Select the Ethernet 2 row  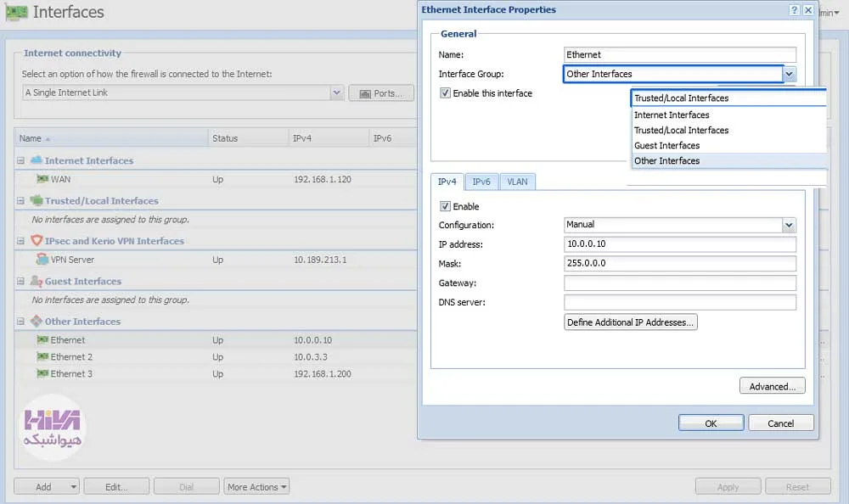[216, 356]
